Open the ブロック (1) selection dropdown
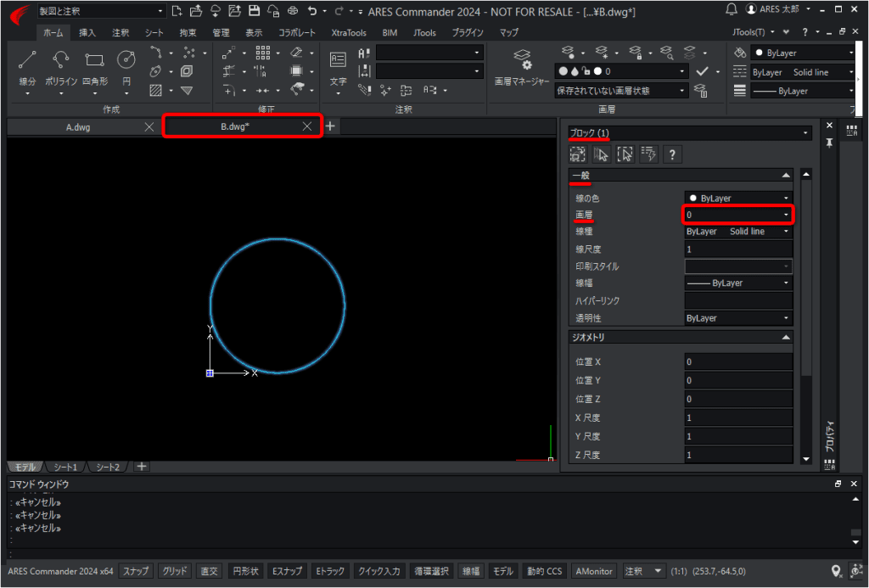 690,133
